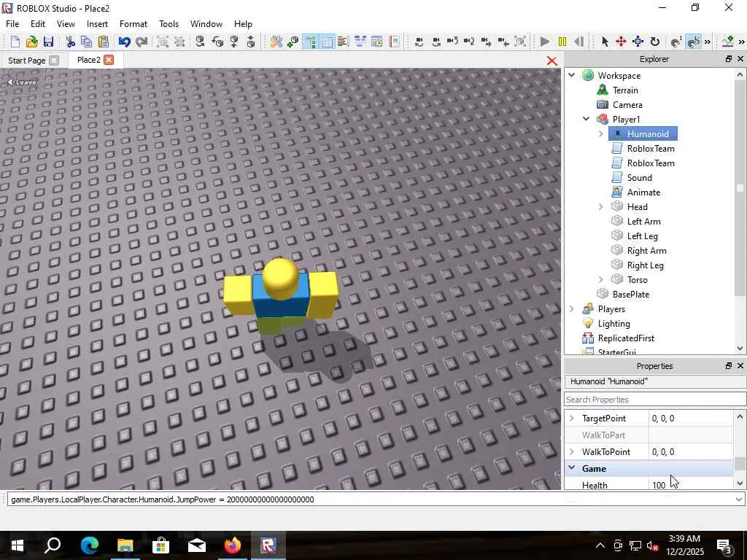This screenshot has height=560, width=747.
Task: Click the Paste clipboard icon
Action: 104,42
